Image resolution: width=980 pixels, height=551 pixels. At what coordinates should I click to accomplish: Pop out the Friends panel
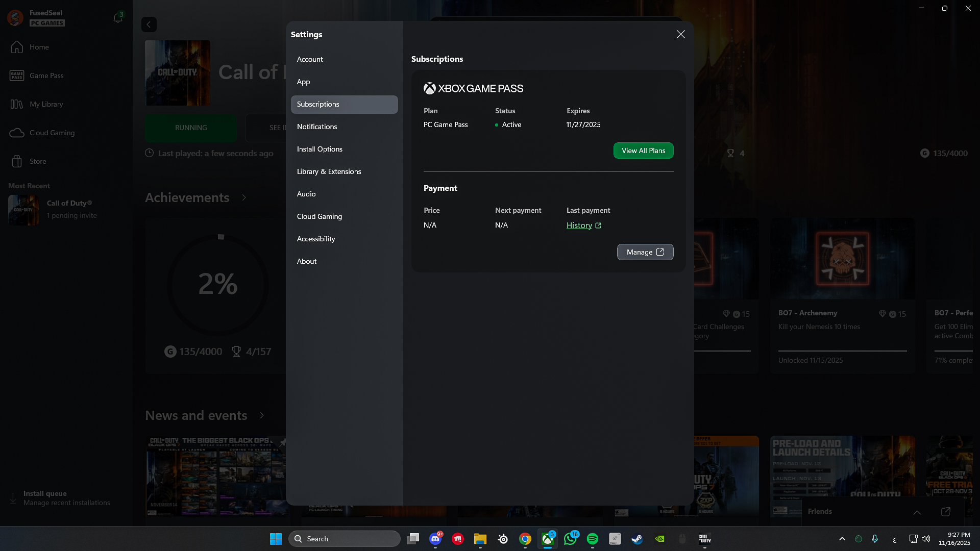coord(945,512)
